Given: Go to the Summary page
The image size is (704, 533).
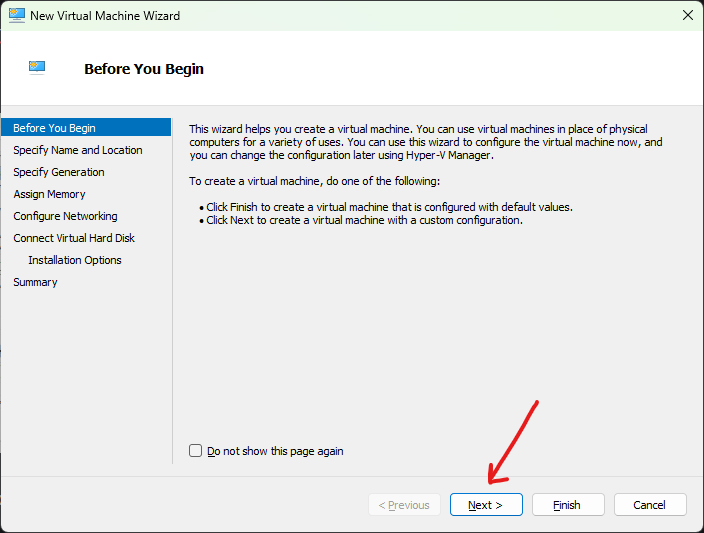Looking at the screenshot, I should [x=35, y=282].
